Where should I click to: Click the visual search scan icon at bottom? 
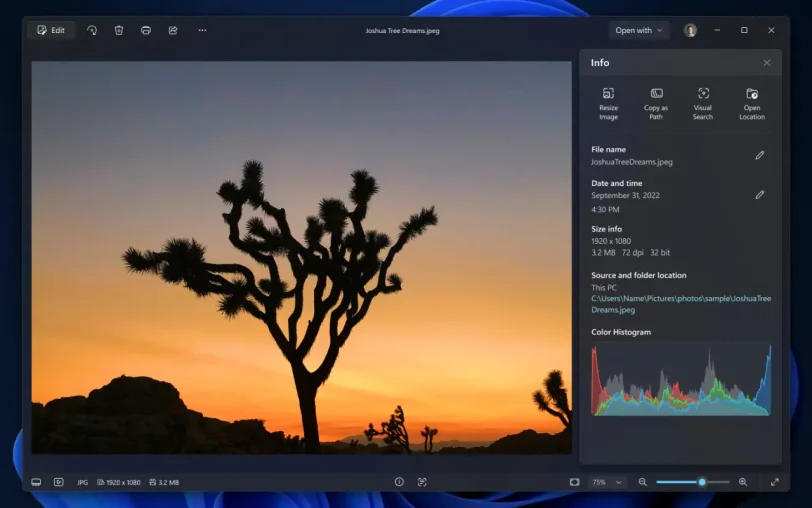pos(422,482)
